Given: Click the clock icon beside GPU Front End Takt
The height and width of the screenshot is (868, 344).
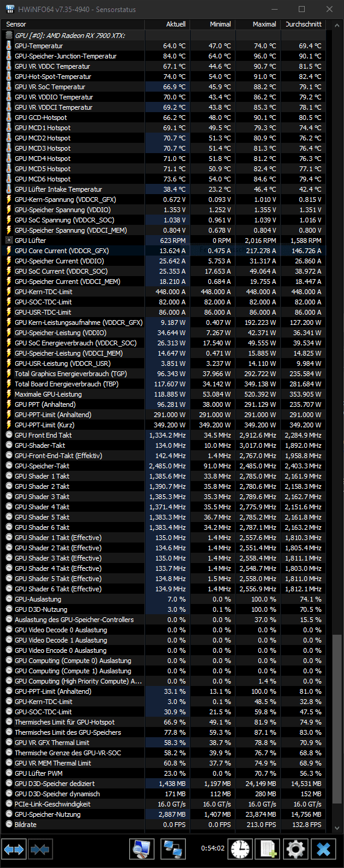Looking at the screenshot, I should [8, 435].
